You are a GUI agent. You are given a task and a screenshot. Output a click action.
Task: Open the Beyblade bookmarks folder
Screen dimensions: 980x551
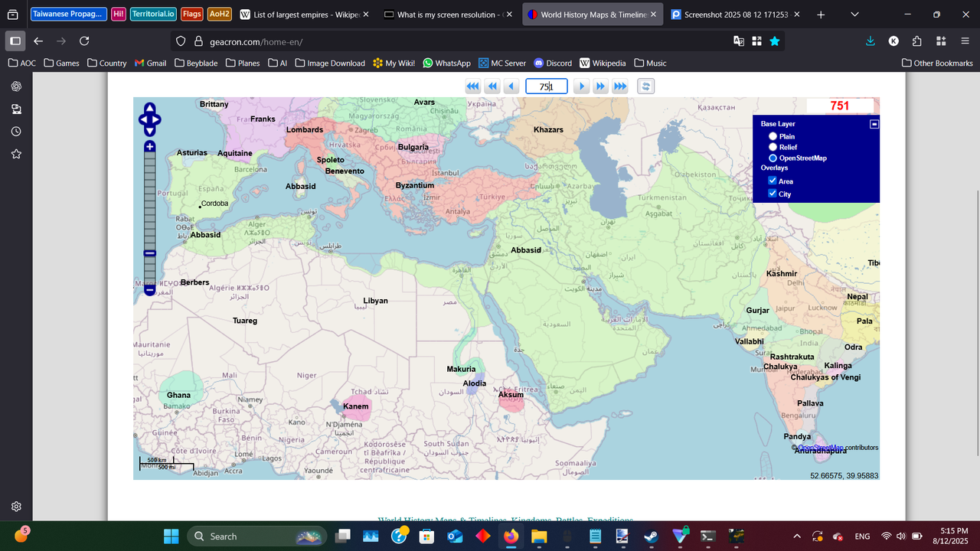[196, 63]
